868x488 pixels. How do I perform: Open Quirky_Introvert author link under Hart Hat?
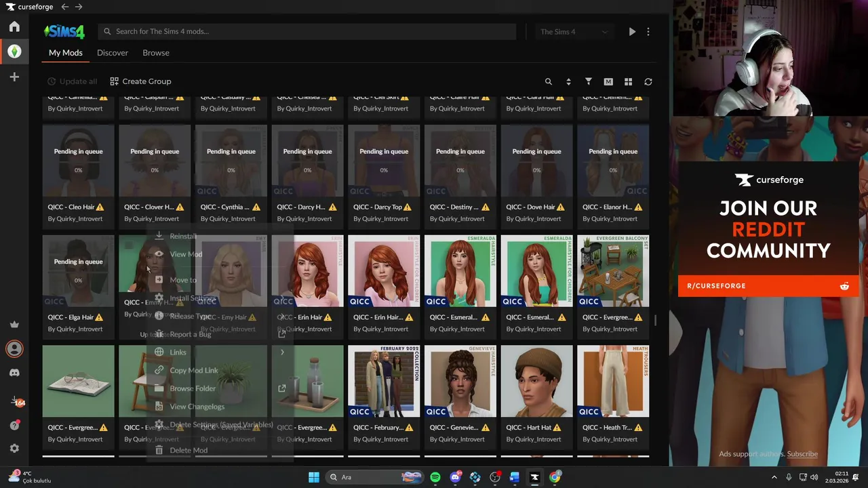[534, 439]
